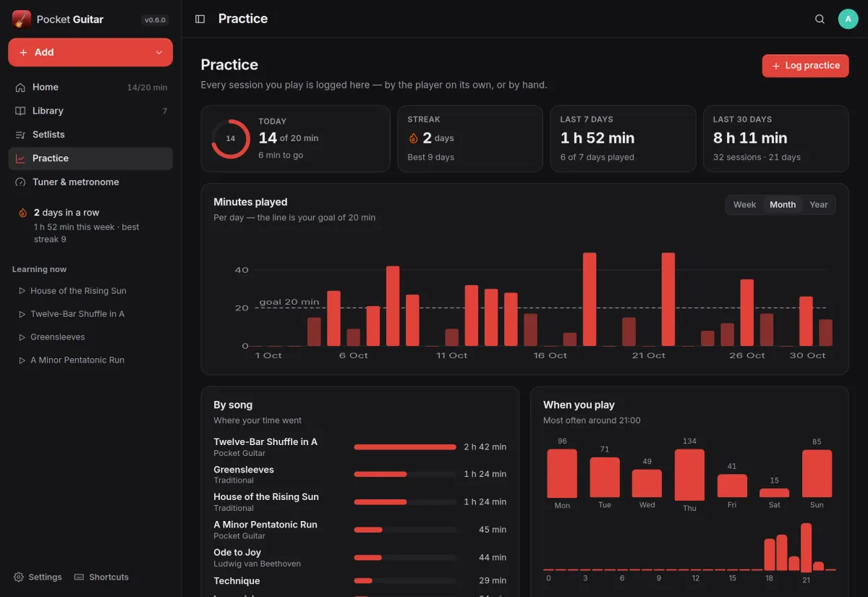The height and width of the screenshot is (597, 868).
Task: Toggle the sidebar panel icon
Action: (x=200, y=19)
